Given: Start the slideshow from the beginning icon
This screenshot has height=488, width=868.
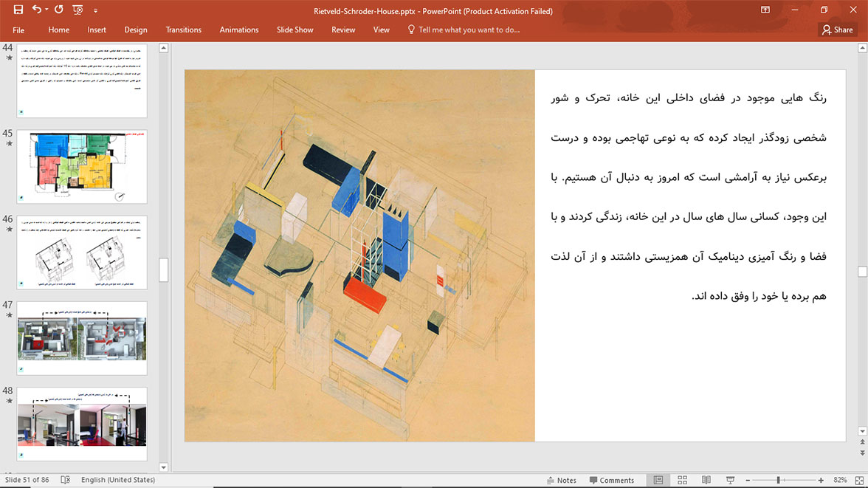Looking at the screenshot, I should click(x=77, y=10).
